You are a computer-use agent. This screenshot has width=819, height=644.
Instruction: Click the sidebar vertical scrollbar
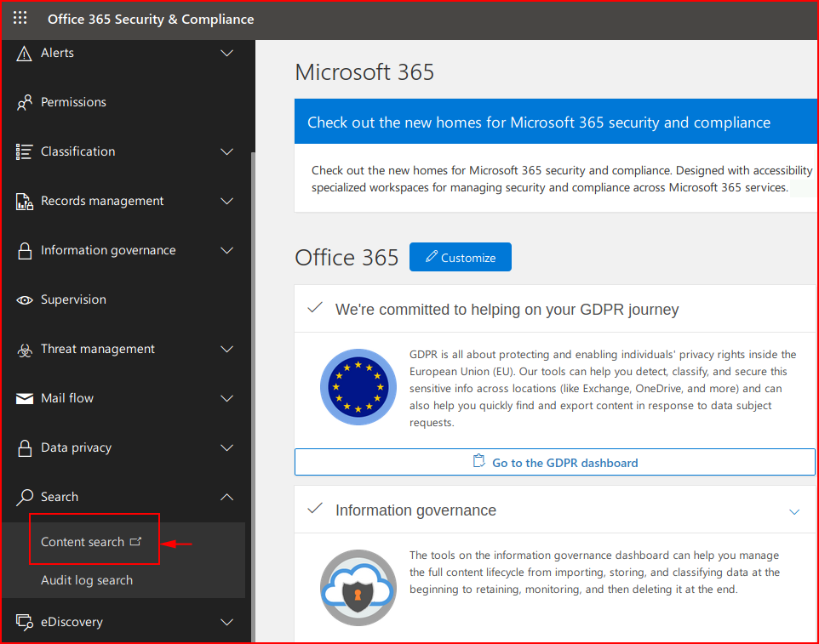pyautogui.click(x=254, y=396)
